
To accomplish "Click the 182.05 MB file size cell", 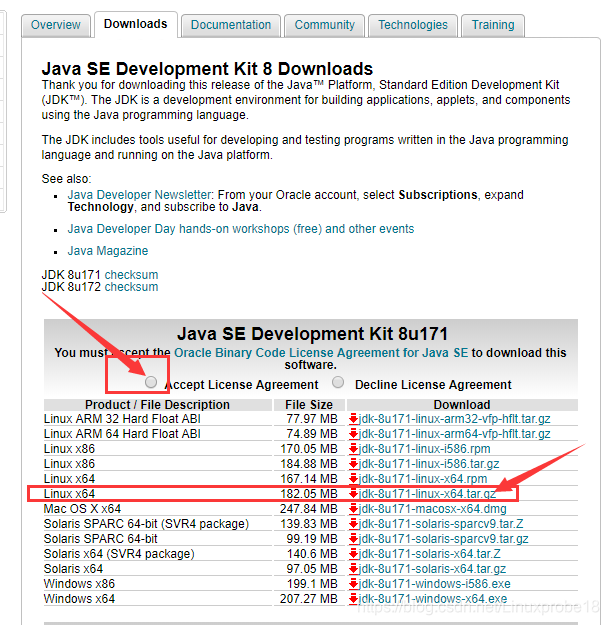I will (x=309, y=494).
